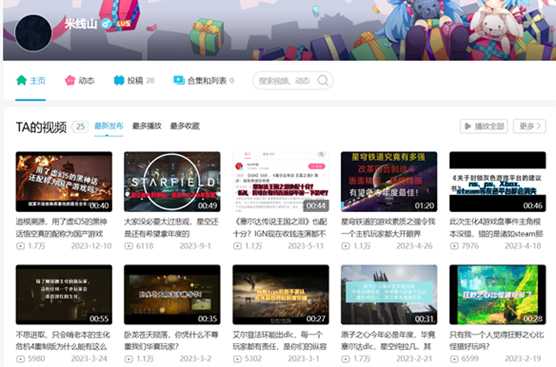Click the 播放全部 button

tap(484, 126)
